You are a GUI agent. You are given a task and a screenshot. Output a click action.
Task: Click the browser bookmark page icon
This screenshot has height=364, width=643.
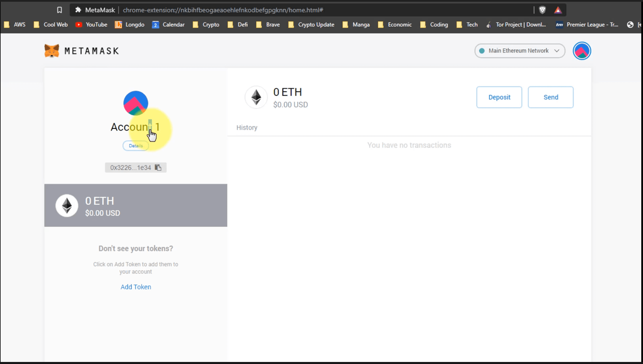point(59,10)
